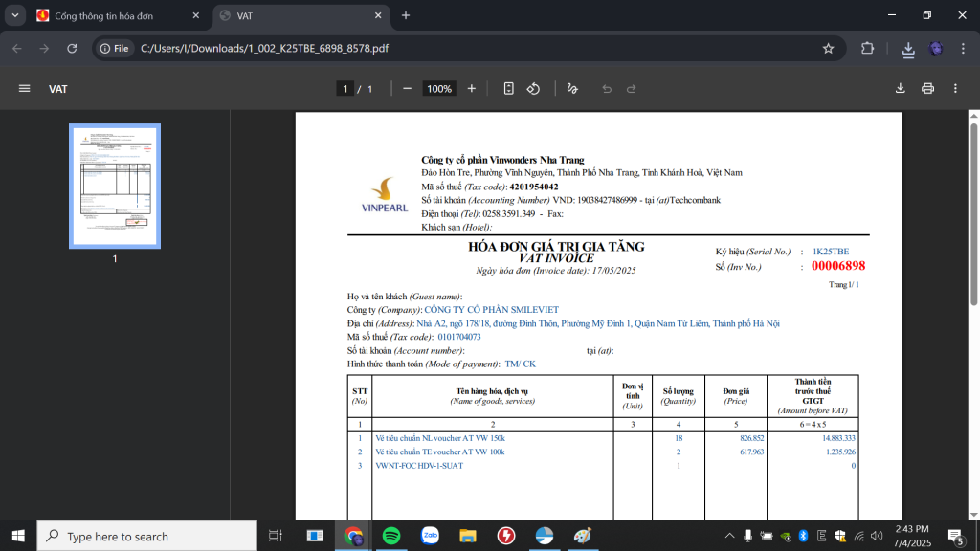The image size is (980, 551).
Task: Open Chrome three-dot menu
Action: click(x=963, y=48)
